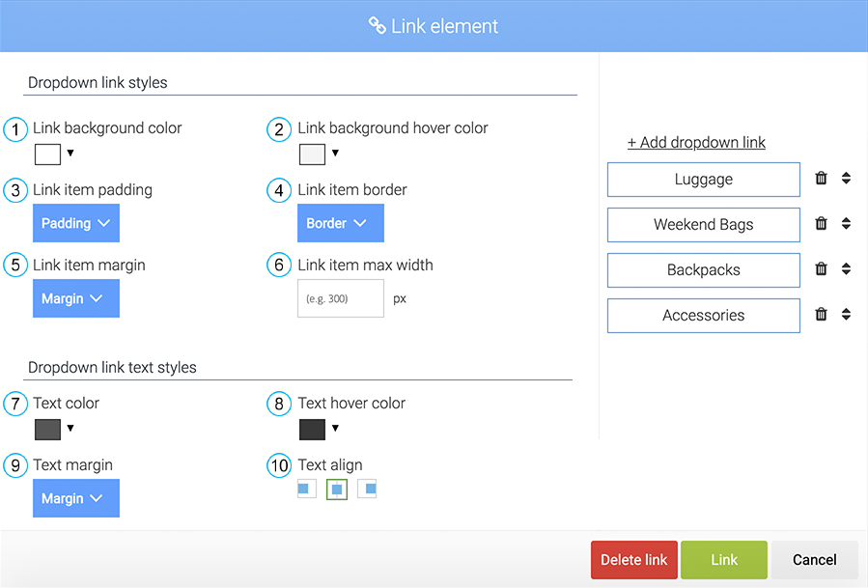Expand the Link item margin dropdown
Screen dimensions: 868x588
tap(75, 298)
